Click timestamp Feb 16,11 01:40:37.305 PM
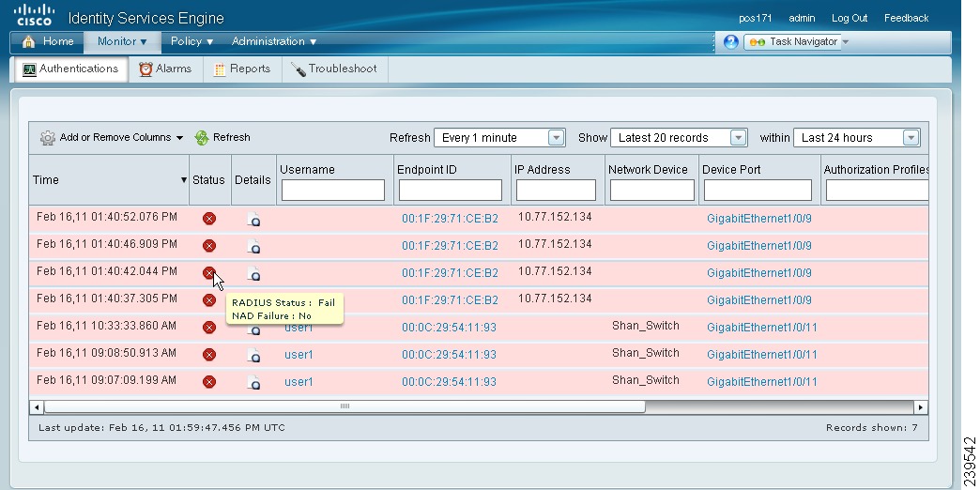Viewport: 980px width, 490px height. point(107,299)
